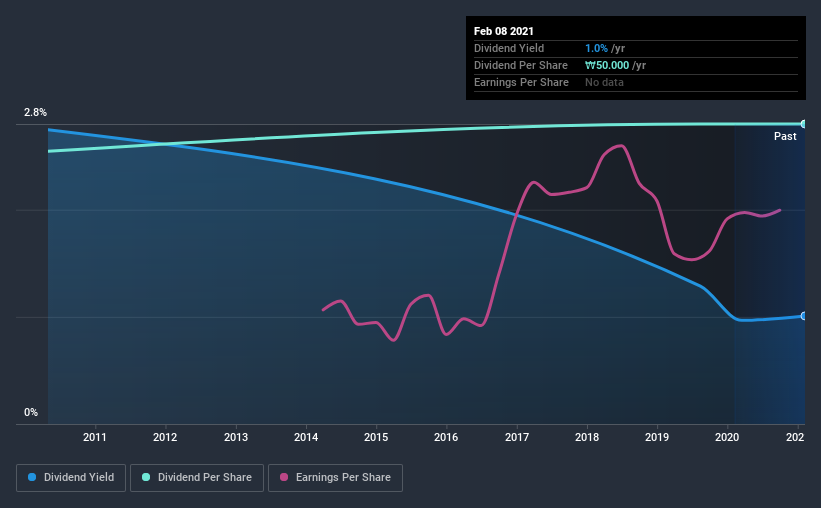Pick the 2016 year on the timeline axis

[446, 437]
